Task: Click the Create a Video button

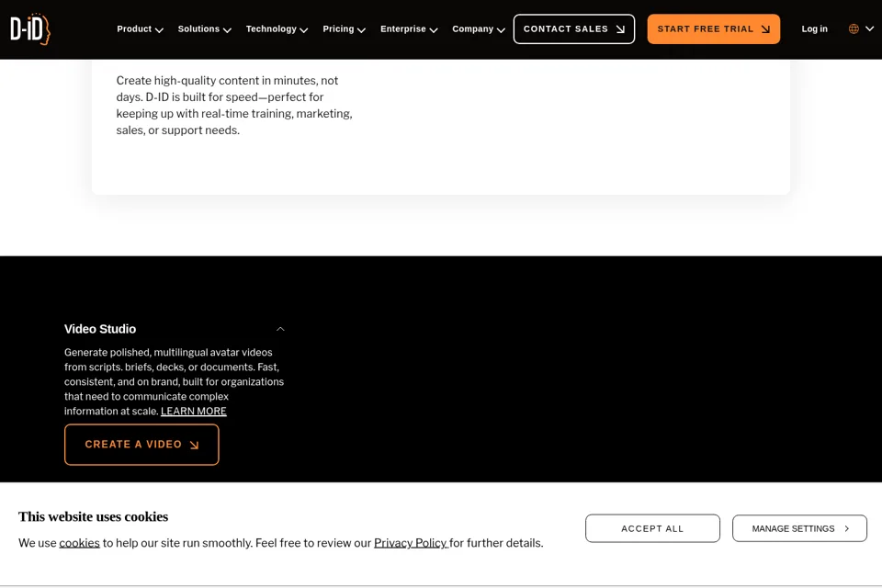Action: click(x=141, y=445)
